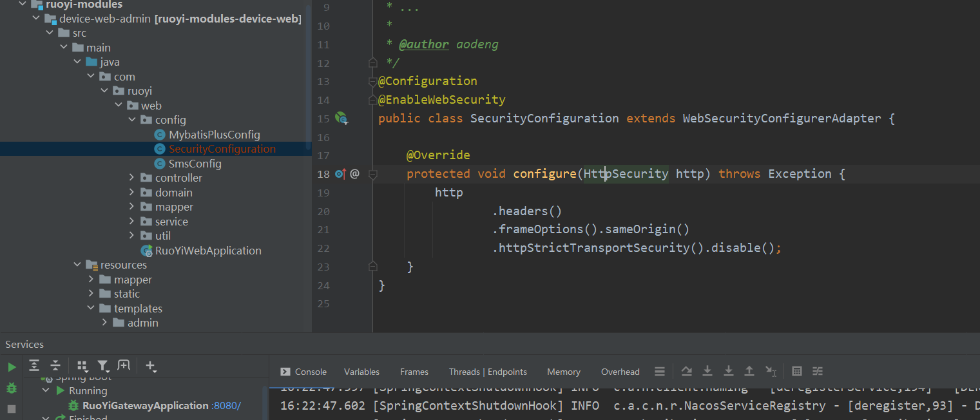Open the Overhead tab
This screenshot has height=420, width=980.
pos(620,372)
